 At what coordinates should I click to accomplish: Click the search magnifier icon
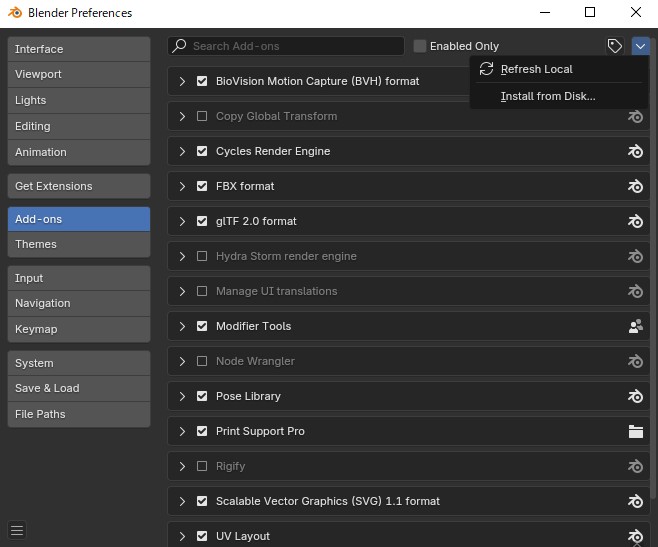tap(179, 45)
